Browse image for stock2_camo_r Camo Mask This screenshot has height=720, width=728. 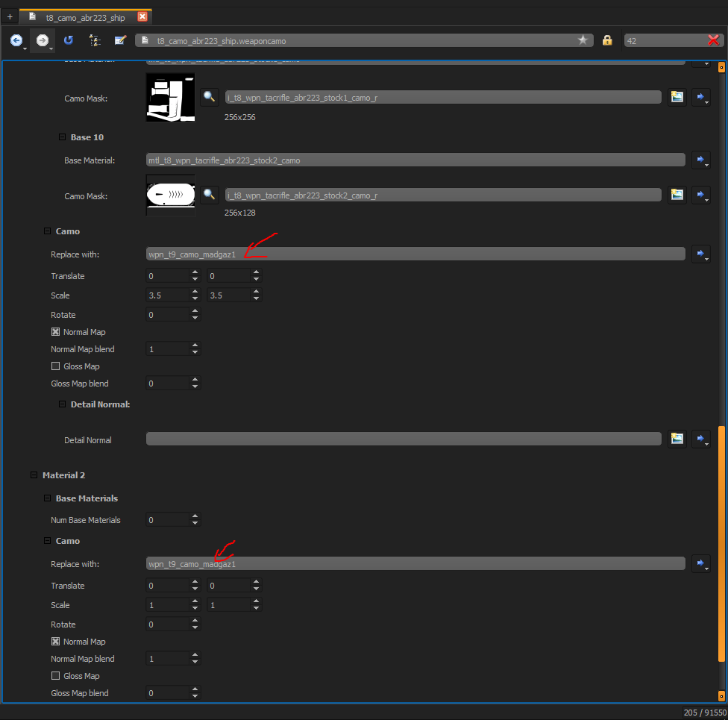pos(677,195)
